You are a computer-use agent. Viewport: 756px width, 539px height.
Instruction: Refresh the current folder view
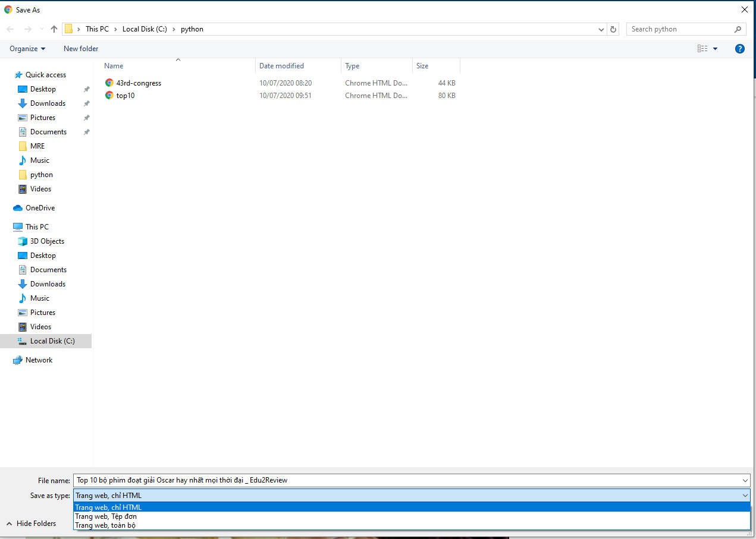coord(613,29)
